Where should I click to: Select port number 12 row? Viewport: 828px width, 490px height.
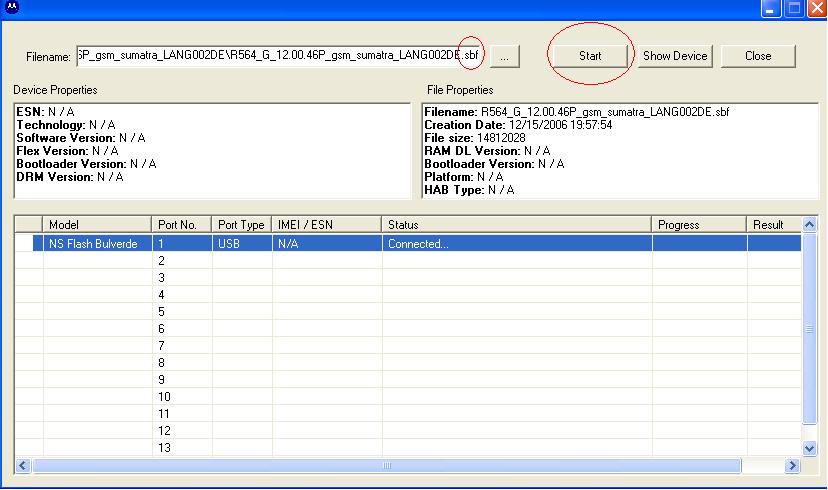[x=408, y=431]
